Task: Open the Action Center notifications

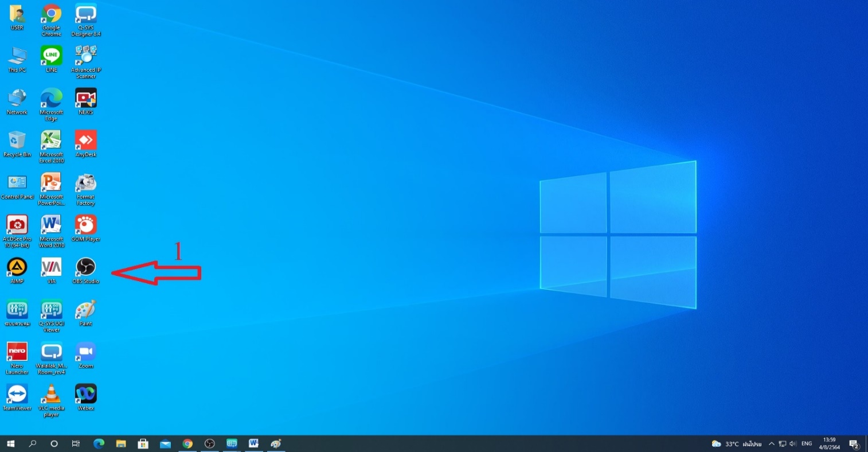Action: (854, 444)
